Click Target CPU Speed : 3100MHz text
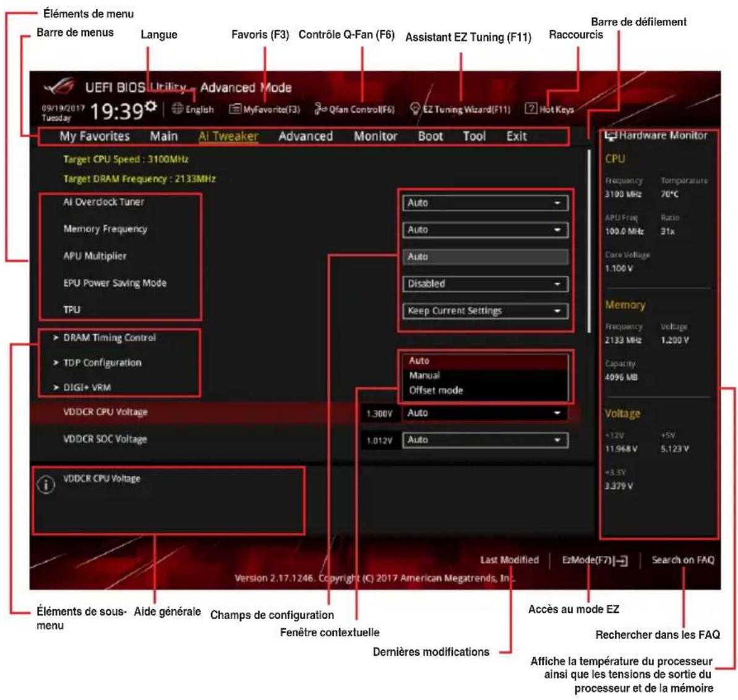Viewport: 738px width, 700px height. 126,160
